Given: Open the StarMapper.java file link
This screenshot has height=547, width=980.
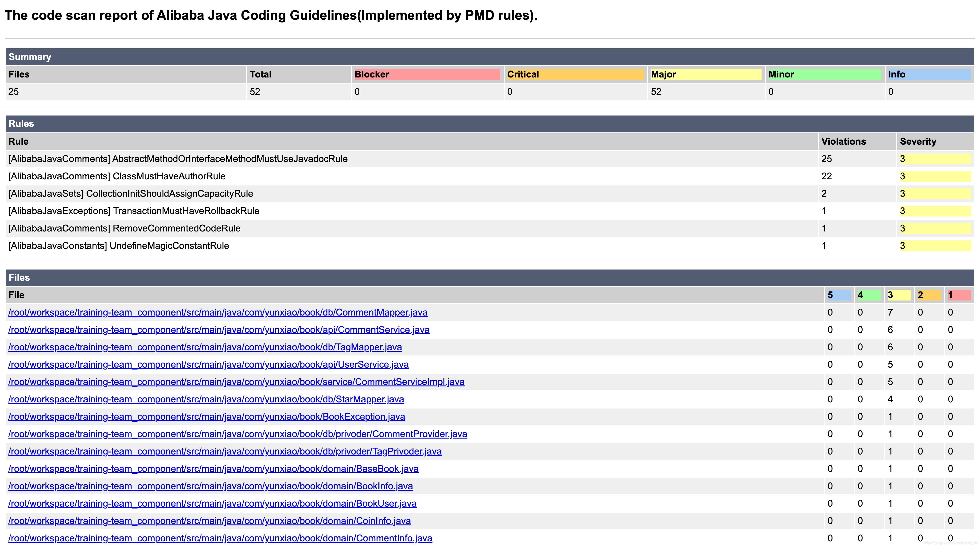Looking at the screenshot, I should 206,400.
